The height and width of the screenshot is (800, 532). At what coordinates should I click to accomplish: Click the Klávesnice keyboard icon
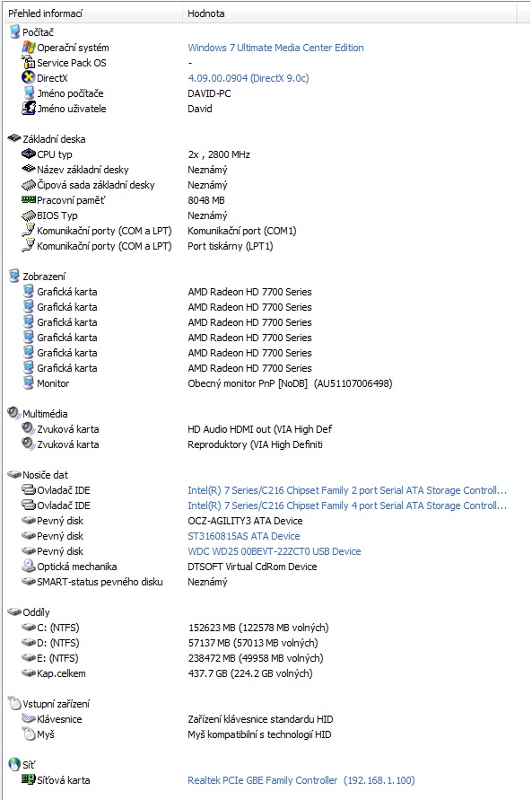point(29,718)
